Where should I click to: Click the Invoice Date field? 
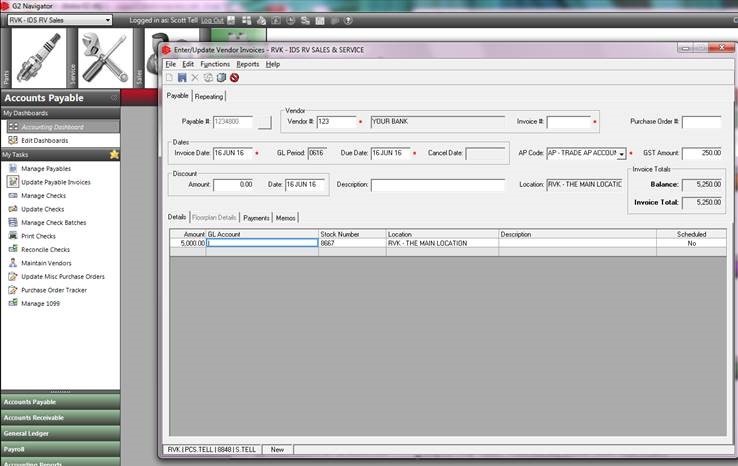(x=233, y=153)
